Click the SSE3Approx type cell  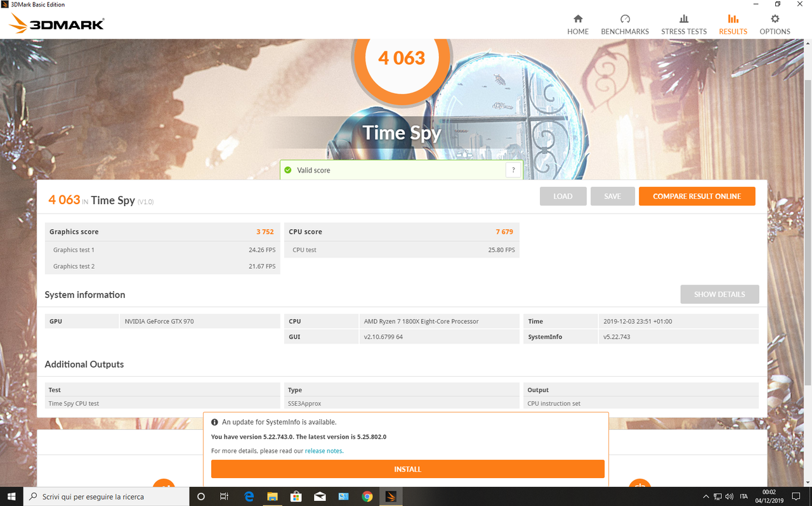point(402,403)
